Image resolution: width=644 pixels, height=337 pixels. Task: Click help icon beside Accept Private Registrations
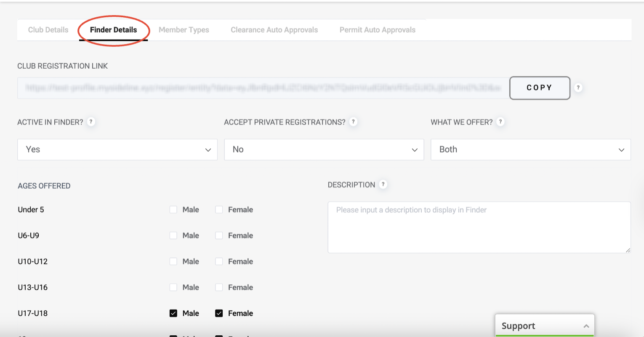[353, 122]
